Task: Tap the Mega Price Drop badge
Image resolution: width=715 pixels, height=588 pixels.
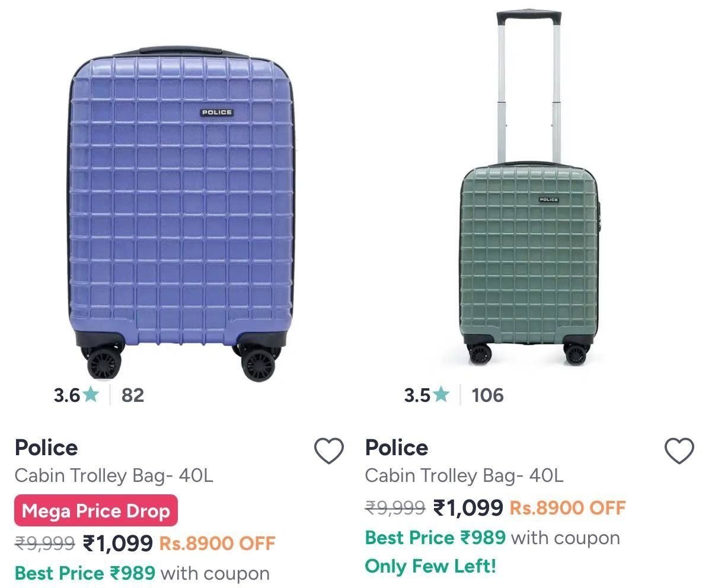Action: click(96, 510)
